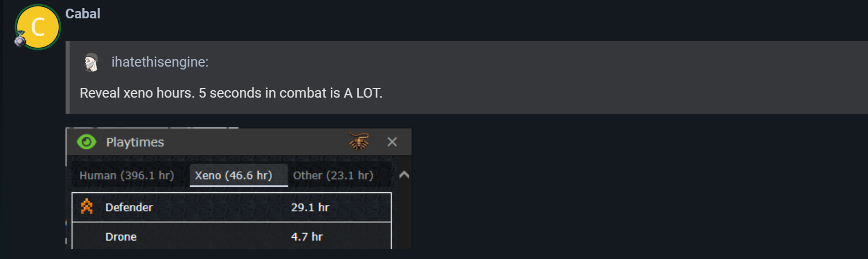Click the green eye Playtimes icon
This screenshot has height=259, width=868.
click(86, 142)
